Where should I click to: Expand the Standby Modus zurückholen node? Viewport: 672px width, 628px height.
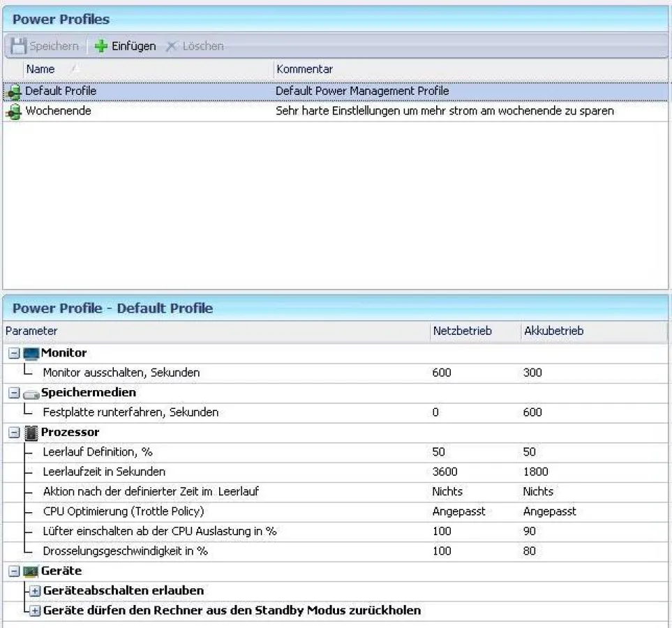36,611
